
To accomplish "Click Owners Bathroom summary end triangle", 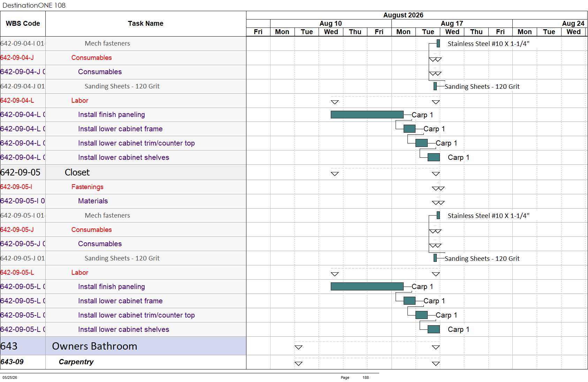I will (436, 347).
